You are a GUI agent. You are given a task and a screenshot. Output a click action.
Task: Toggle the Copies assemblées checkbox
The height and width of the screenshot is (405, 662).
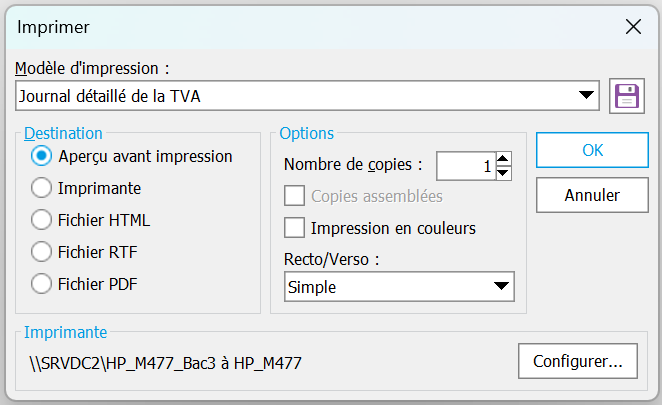pyautogui.click(x=294, y=196)
